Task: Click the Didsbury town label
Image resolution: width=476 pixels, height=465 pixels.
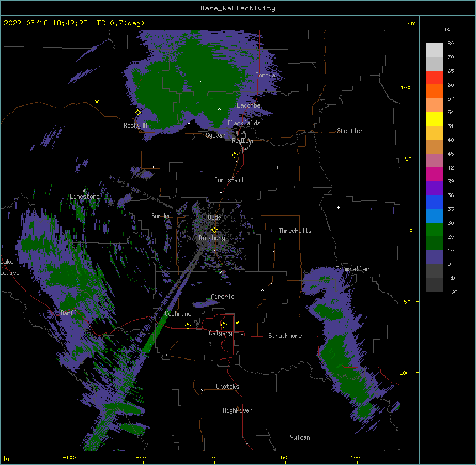Action: click(212, 238)
